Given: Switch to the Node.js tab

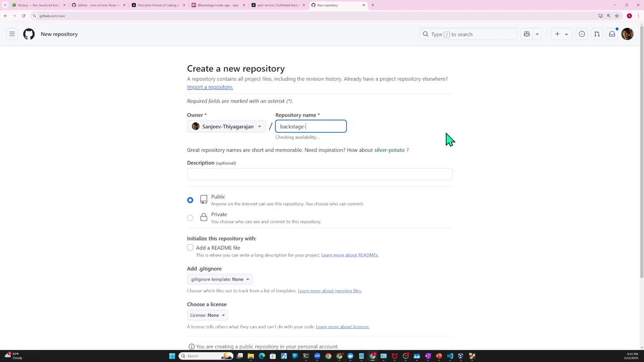Looking at the screenshot, I should point(39,5).
